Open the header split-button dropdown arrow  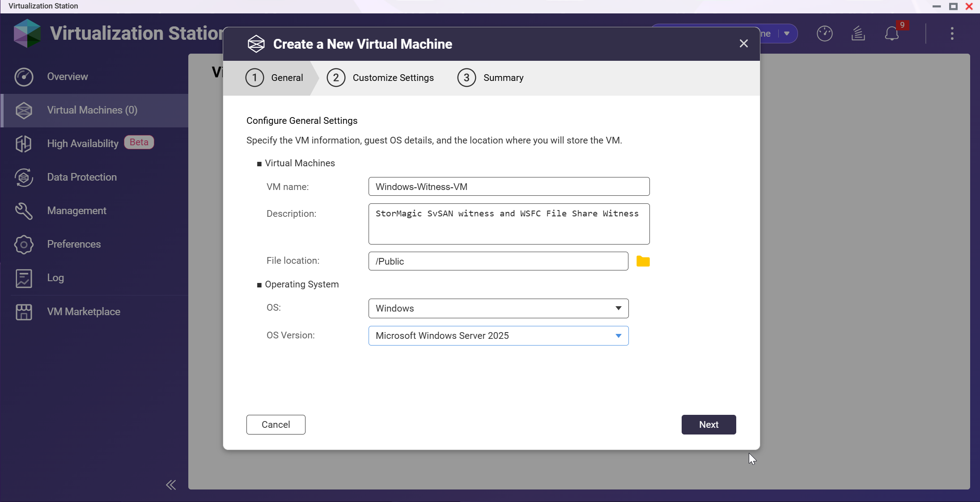[787, 34]
